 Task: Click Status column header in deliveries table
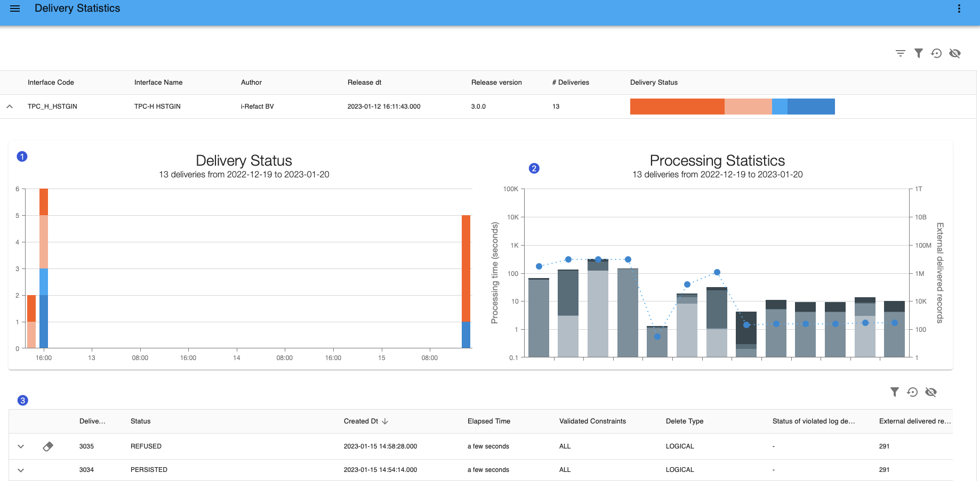click(x=140, y=421)
